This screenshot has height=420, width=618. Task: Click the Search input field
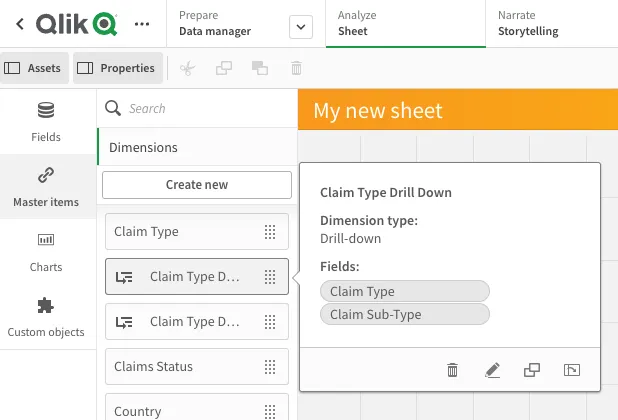pos(205,108)
